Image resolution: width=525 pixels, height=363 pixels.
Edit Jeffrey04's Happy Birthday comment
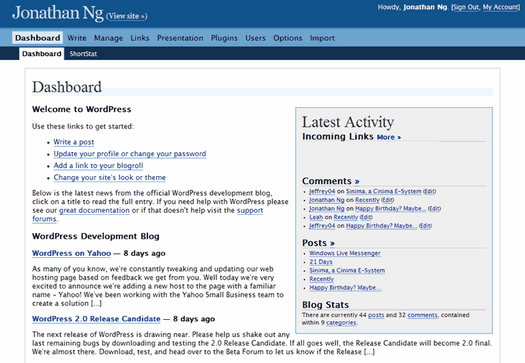pyautogui.click(x=425, y=226)
